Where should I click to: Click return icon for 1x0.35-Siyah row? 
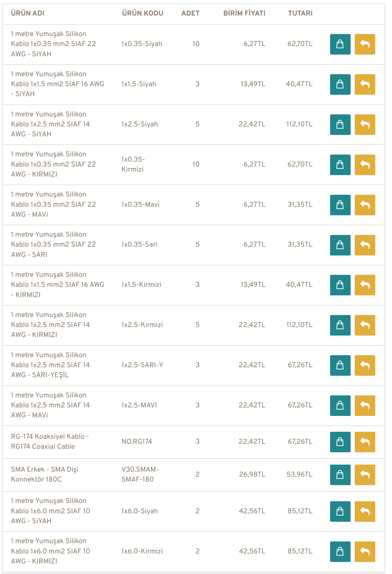tap(365, 44)
